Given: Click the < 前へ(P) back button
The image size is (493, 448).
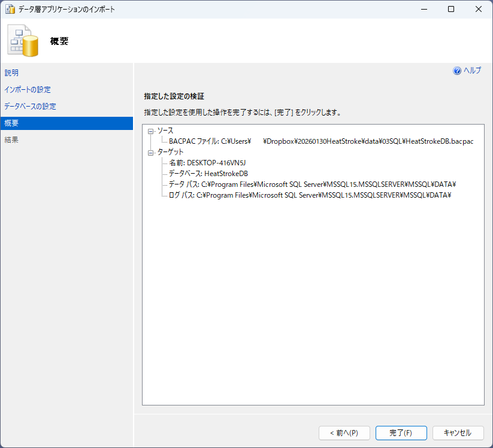Looking at the screenshot, I should pos(343,432).
